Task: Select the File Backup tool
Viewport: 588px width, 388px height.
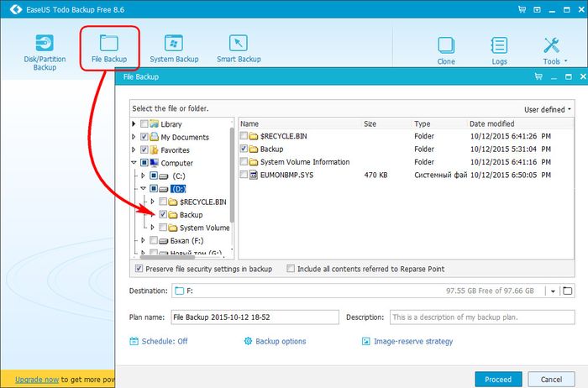Action: [109, 49]
